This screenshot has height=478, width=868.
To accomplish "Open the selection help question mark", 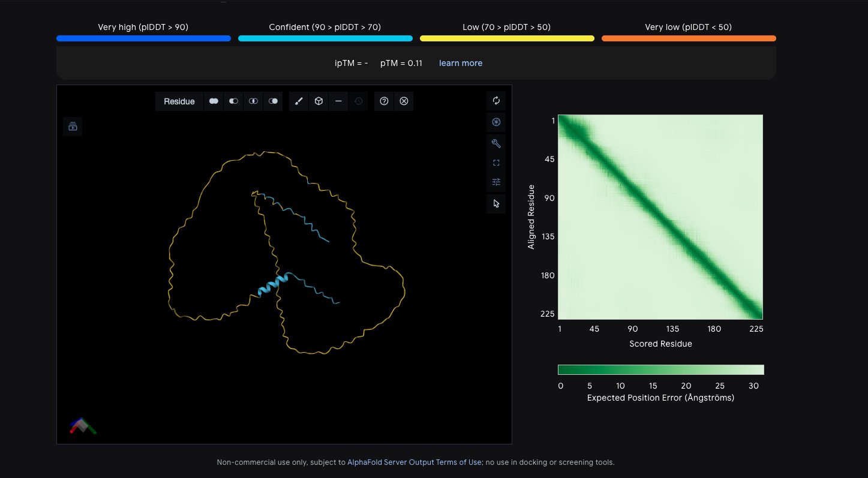I will pos(384,101).
